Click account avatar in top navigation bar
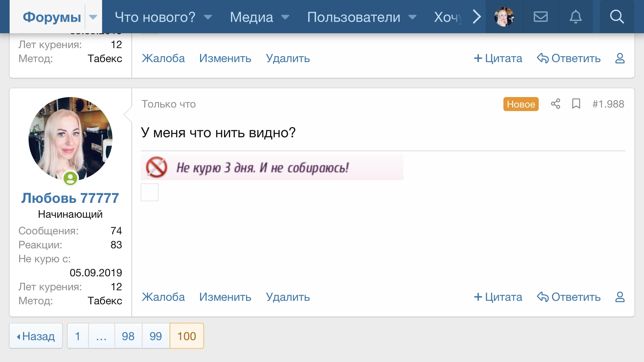 504,17
